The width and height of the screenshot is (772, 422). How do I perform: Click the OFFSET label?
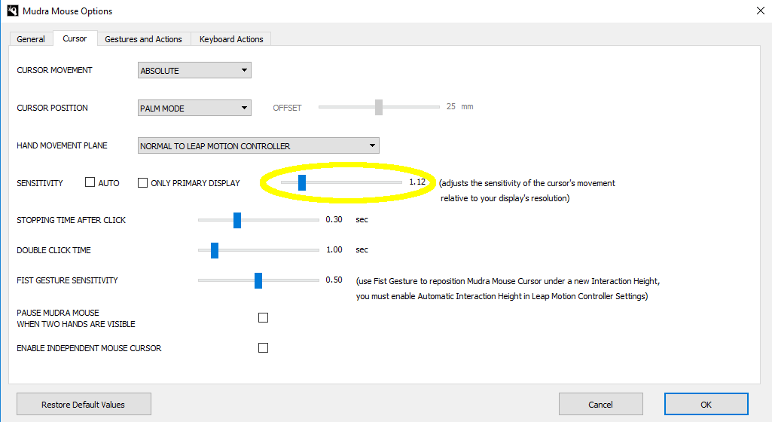pos(287,108)
